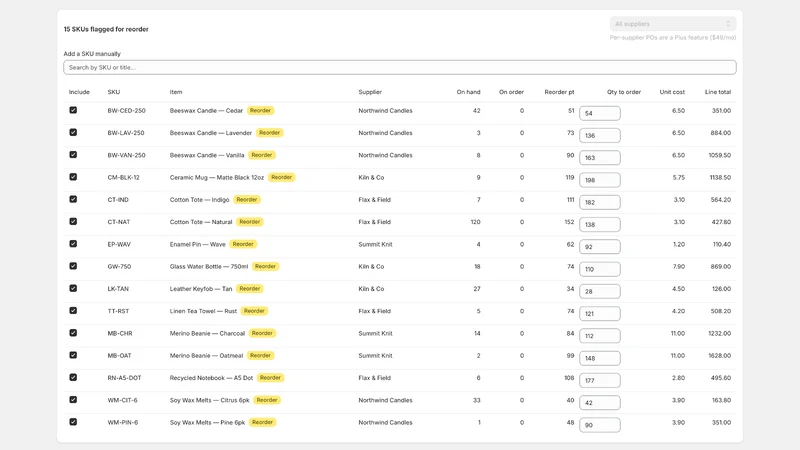
Task: Toggle Include for MB-CHR
Action: pos(73,333)
